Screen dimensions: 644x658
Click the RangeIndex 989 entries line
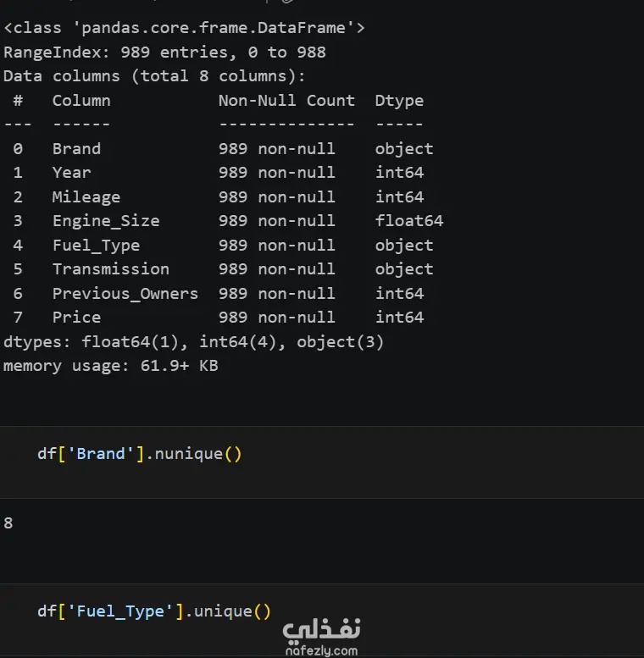(164, 53)
